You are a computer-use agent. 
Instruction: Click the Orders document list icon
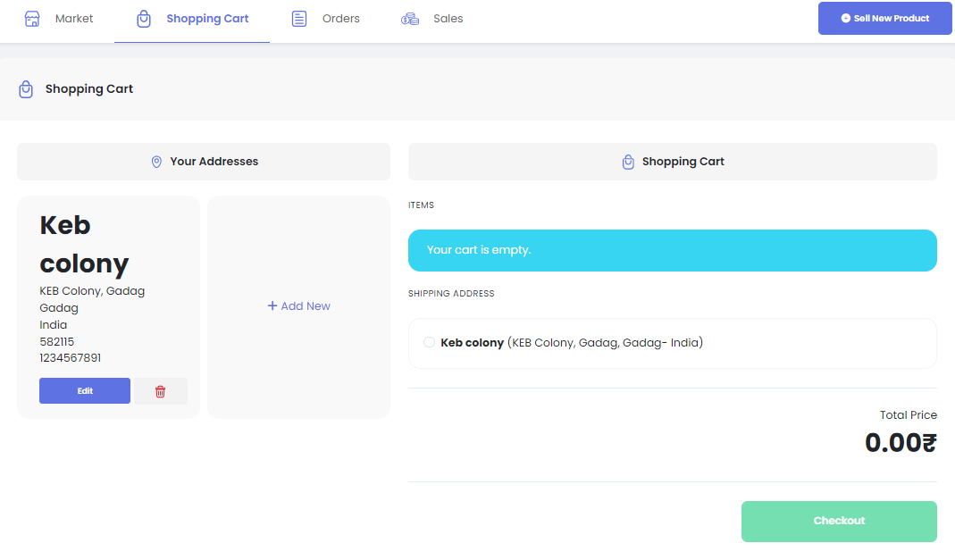click(x=299, y=19)
